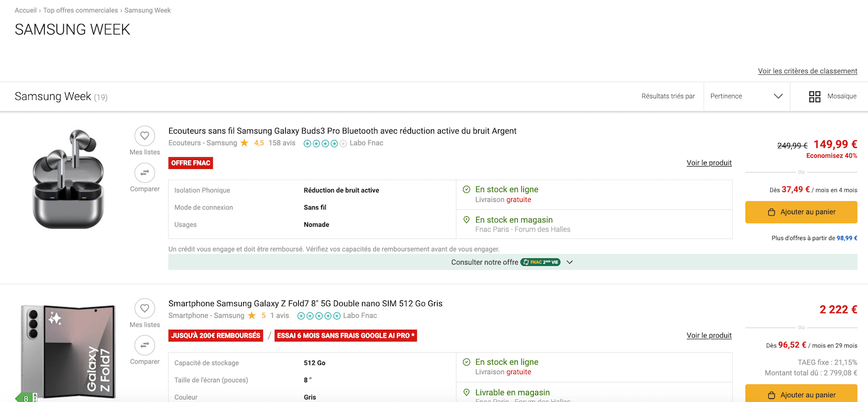Click Voir le produit for Buds3 Pro
Screen dimensions: 868x402
[x=709, y=163]
